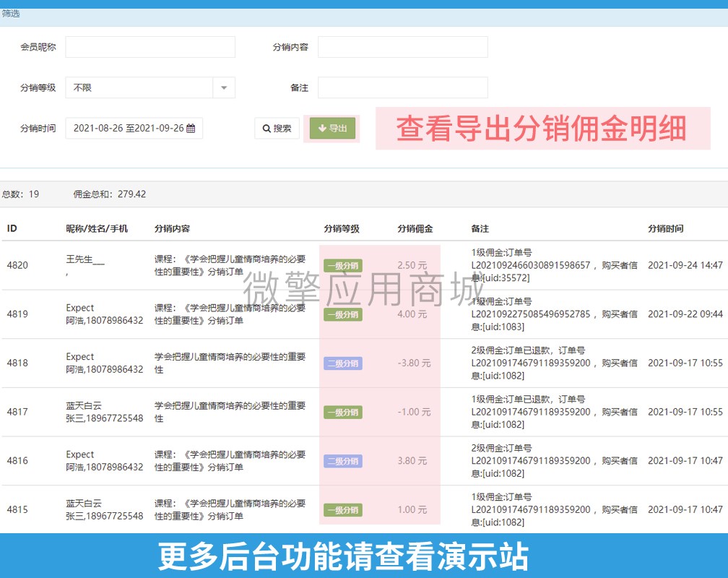Click 蓝天白云 张三 name in row 4817
The image size is (728, 578).
(x=105, y=412)
